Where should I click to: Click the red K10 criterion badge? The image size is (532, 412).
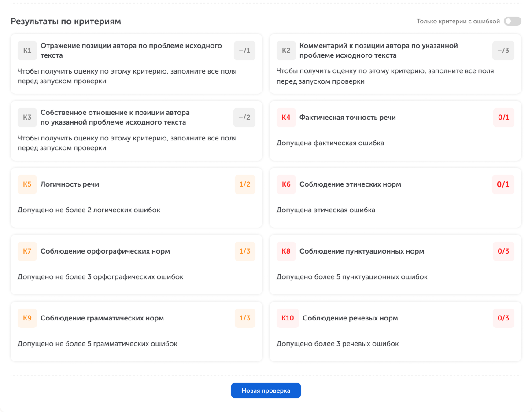click(x=288, y=318)
